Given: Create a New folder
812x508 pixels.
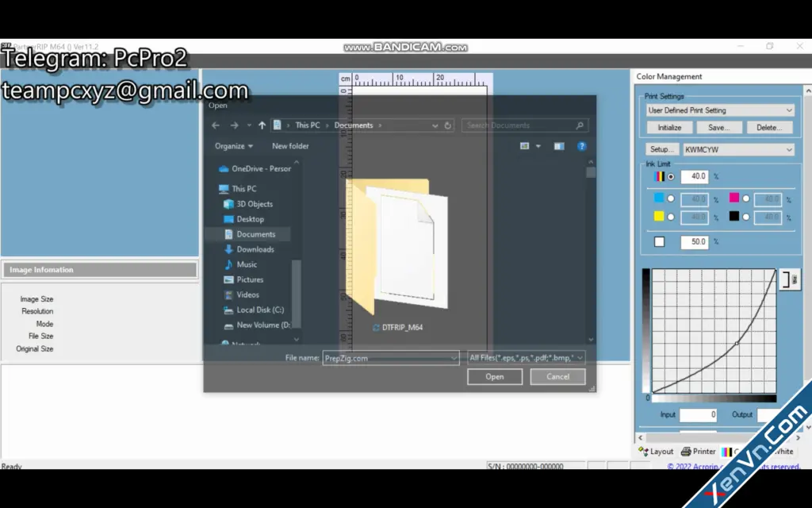Looking at the screenshot, I should (290, 146).
